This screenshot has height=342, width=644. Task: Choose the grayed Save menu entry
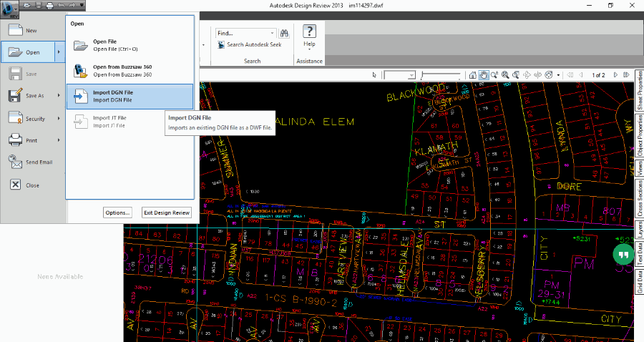coord(33,74)
